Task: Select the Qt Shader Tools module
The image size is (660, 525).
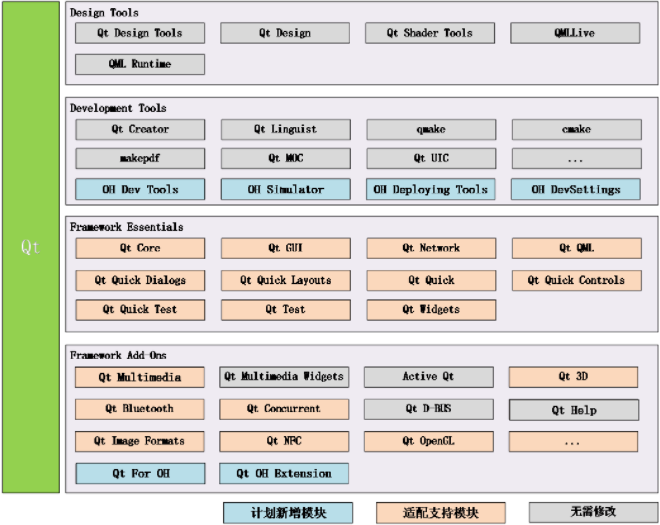Action: click(430, 33)
